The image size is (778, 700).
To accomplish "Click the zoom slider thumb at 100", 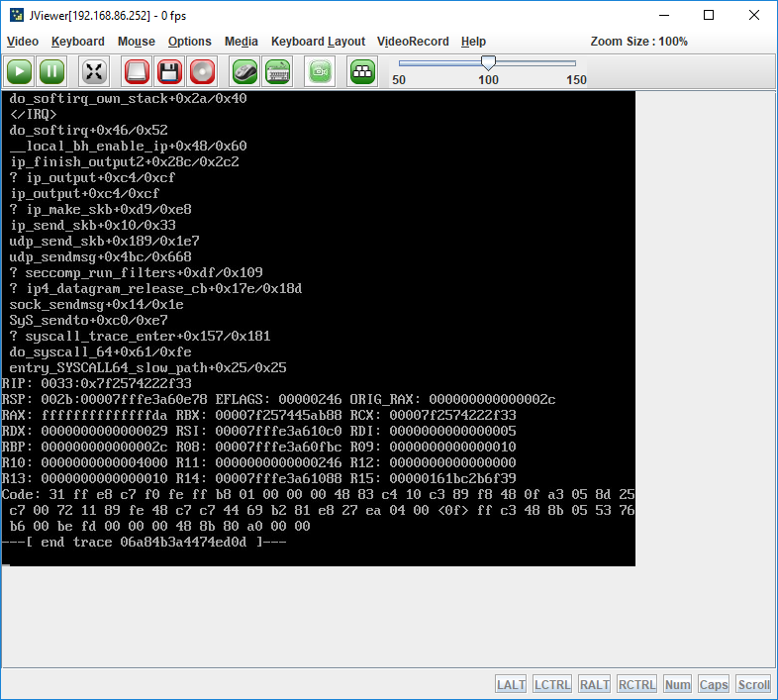I will [488, 63].
